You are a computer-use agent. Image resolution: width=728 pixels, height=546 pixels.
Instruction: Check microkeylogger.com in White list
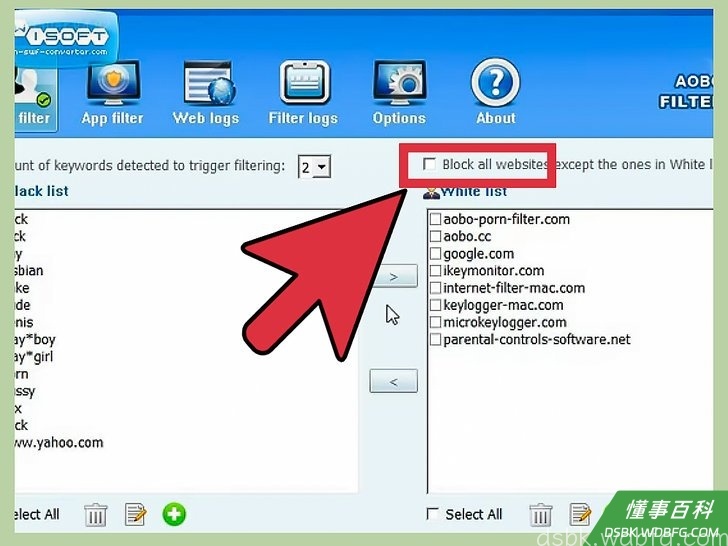click(435, 322)
